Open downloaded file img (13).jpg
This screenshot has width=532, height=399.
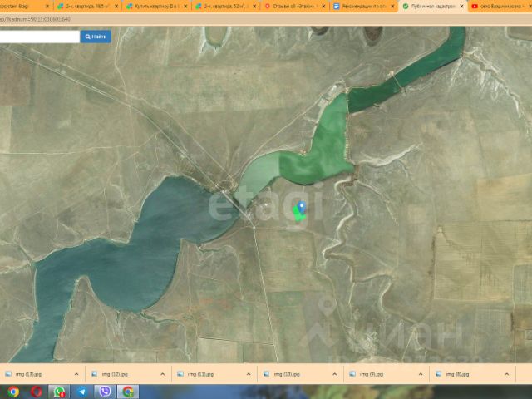(28, 374)
